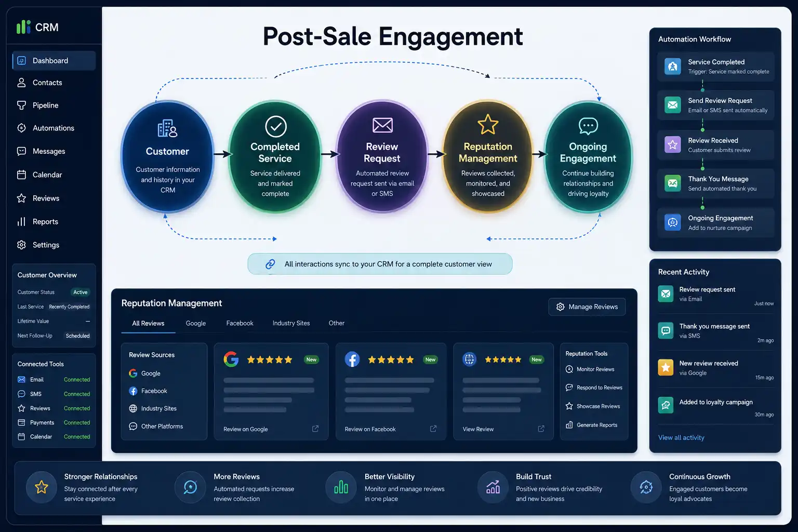This screenshot has width=798, height=532.
Task: Click the Service Completed workflow icon
Action: pos(673,66)
